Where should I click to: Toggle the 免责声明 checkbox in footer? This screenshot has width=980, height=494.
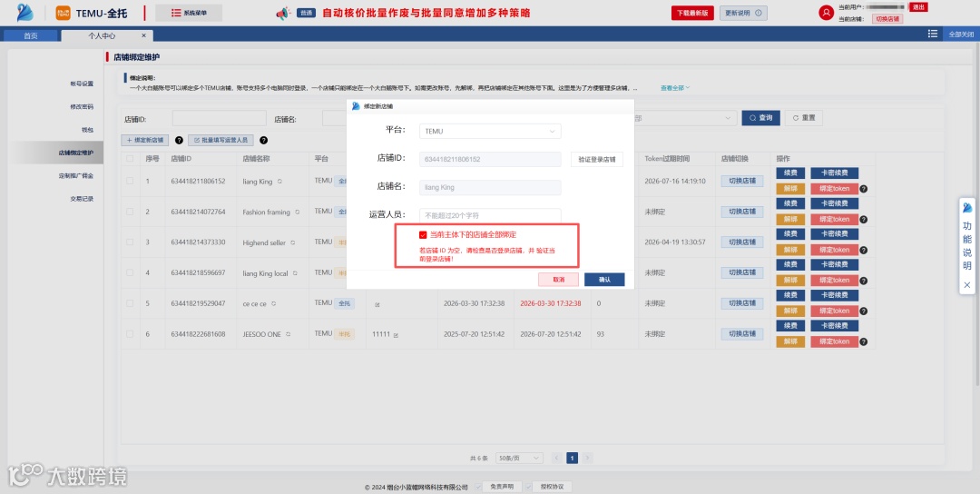tap(478, 487)
